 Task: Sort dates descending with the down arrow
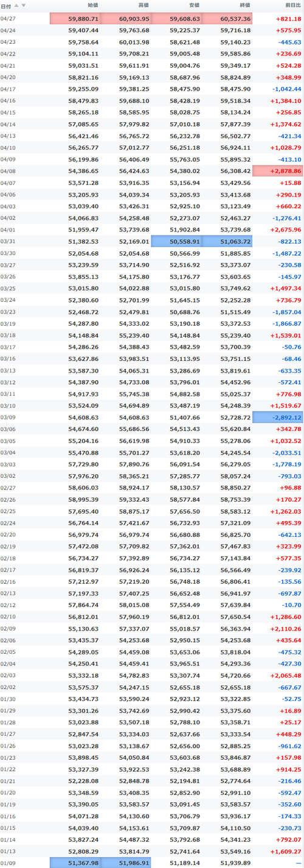tap(24, 5)
